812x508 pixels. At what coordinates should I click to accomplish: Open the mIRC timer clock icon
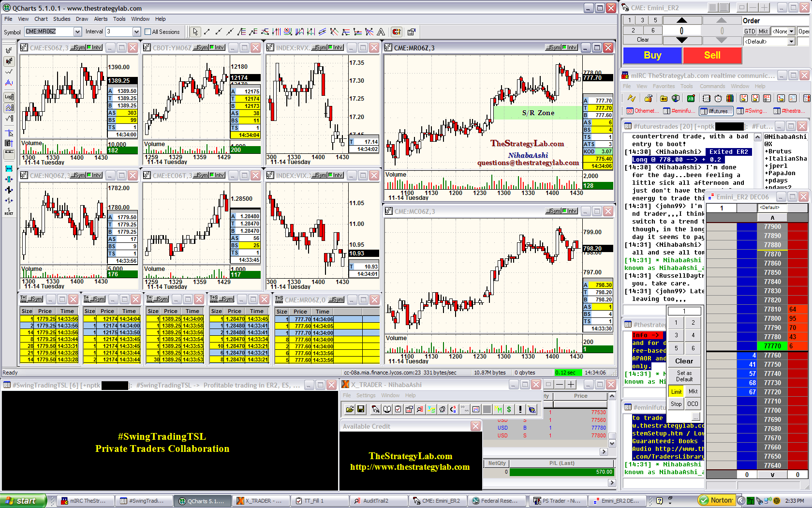click(718, 98)
